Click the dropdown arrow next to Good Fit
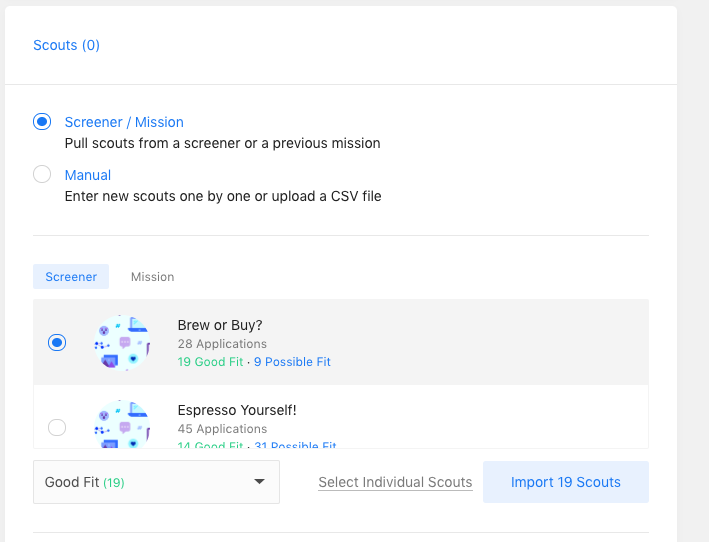Image resolution: width=709 pixels, height=542 pixels. 260,482
